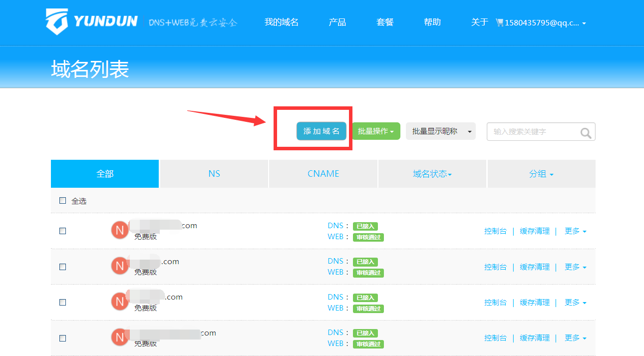This screenshot has height=356, width=644.
Task: Tick the checkbox for the third domain row
Action: tap(63, 302)
